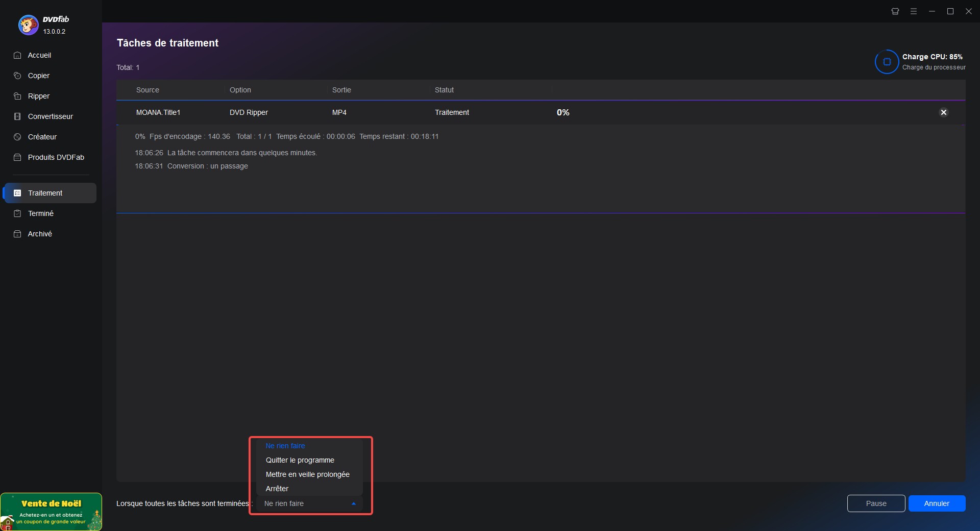Click the Statut column header
The width and height of the screenshot is (980, 531).
(x=444, y=90)
